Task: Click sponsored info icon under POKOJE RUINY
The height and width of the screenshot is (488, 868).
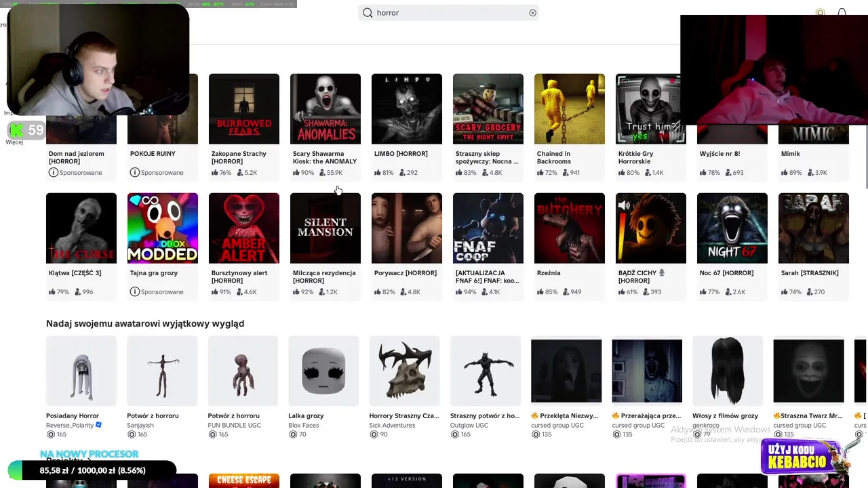Action: (134, 172)
